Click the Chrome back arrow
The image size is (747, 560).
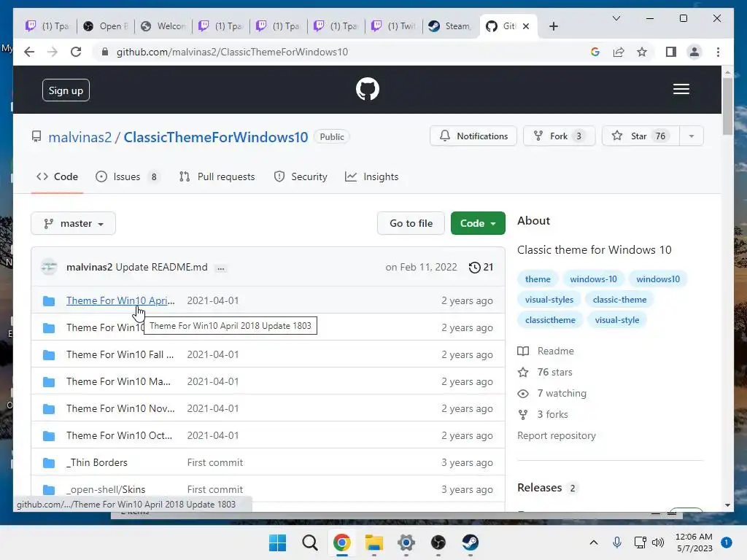pos(29,52)
